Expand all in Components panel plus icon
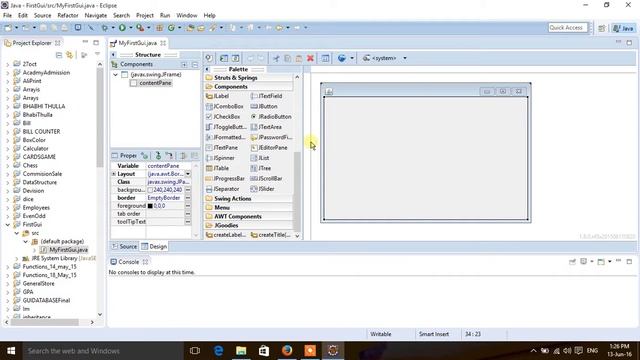Viewport: 640px width, 360px height. tap(184, 64)
